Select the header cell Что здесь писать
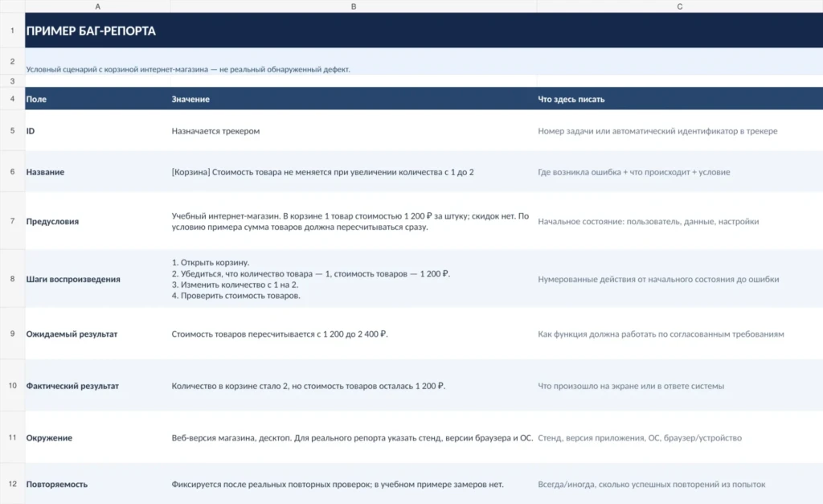The height and width of the screenshot is (504, 823). click(680, 99)
